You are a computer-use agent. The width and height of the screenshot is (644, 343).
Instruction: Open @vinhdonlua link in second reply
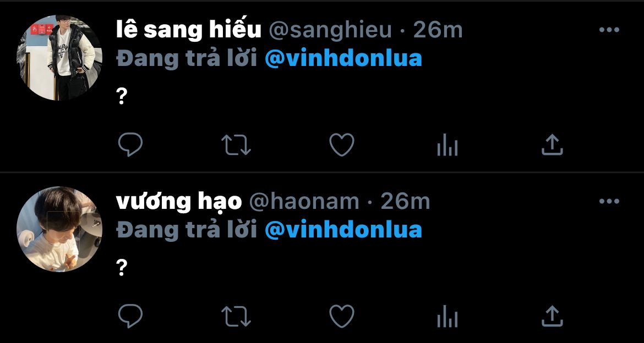coord(343,230)
